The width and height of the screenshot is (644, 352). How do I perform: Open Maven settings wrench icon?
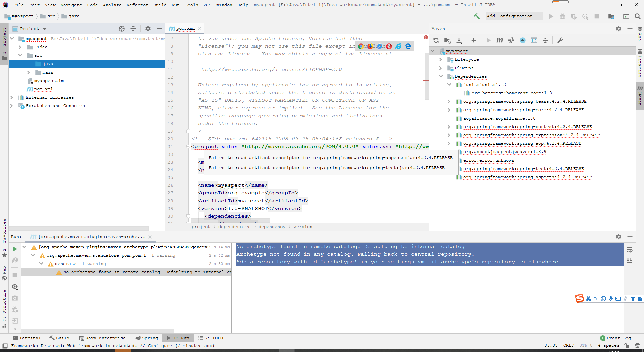click(x=560, y=40)
